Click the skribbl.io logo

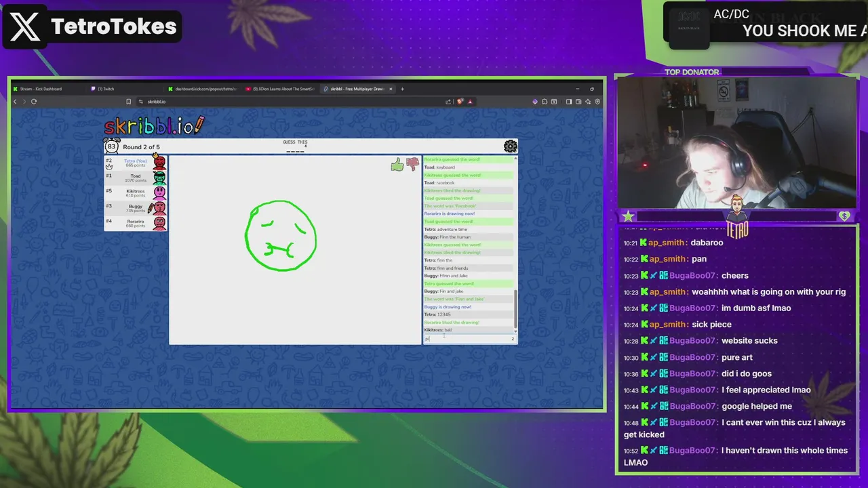pos(154,126)
